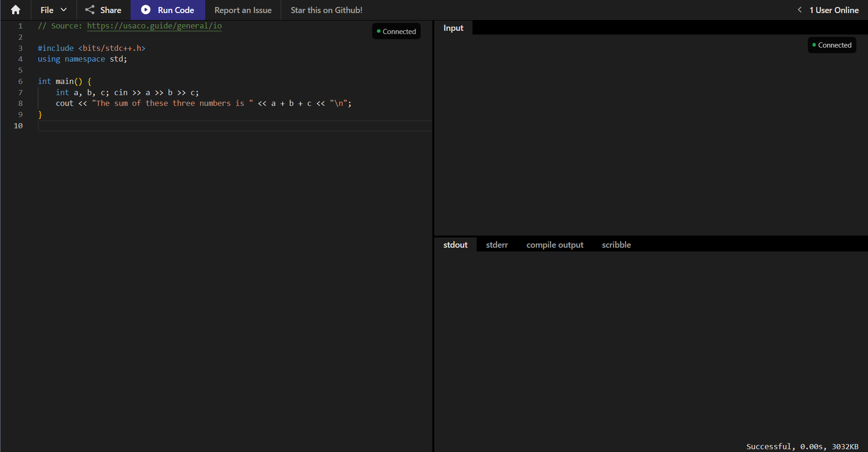The height and width of the screenshot is (452, 868).
Task: Click the share arrow symbol next to Share
Action: click(x=90, y=10)
